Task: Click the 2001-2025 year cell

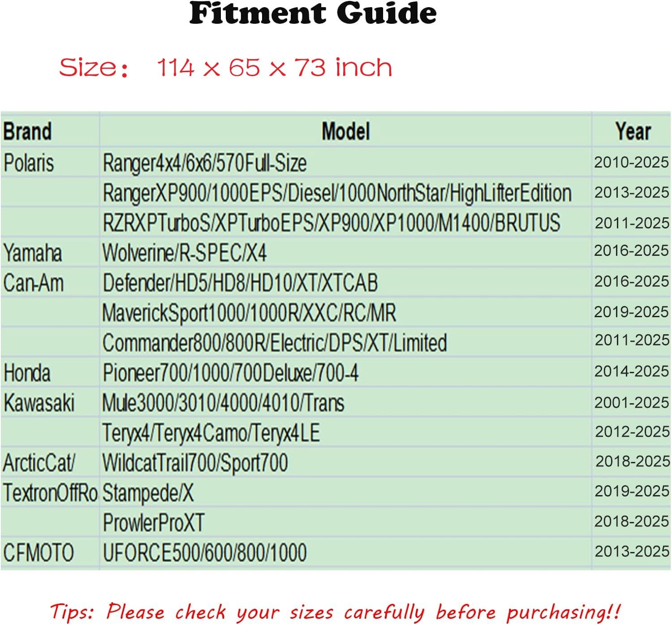Action: [631, 403]
